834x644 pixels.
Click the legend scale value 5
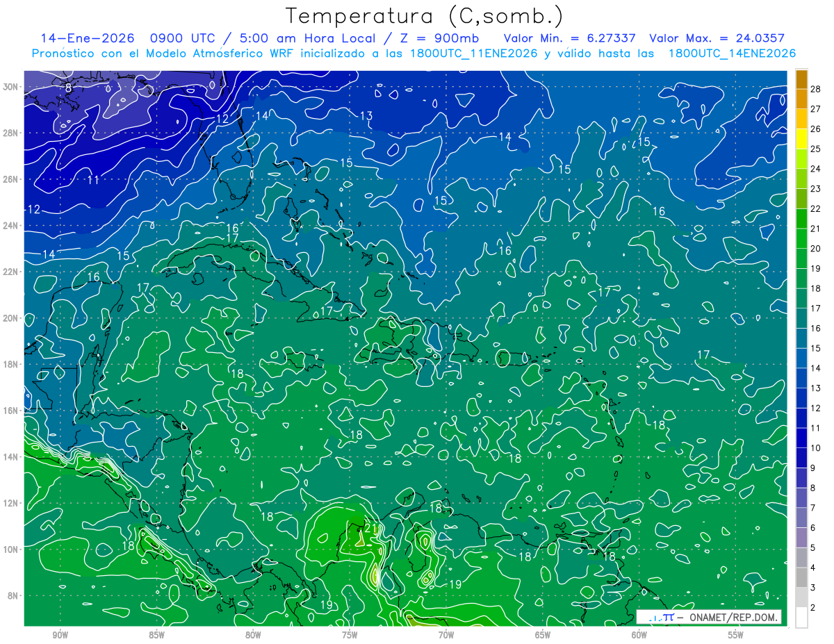[813, 547]
